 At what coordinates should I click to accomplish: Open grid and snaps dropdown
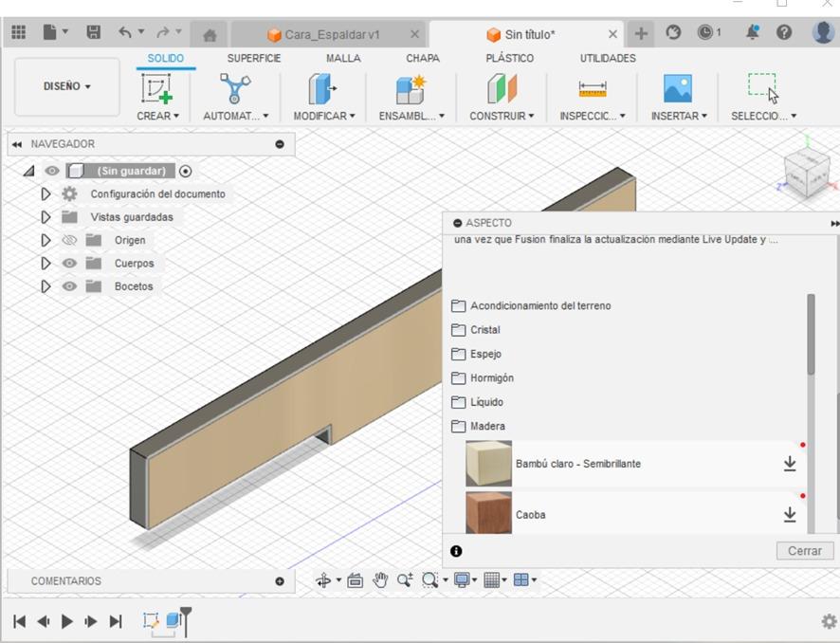[x=495, y=579]
